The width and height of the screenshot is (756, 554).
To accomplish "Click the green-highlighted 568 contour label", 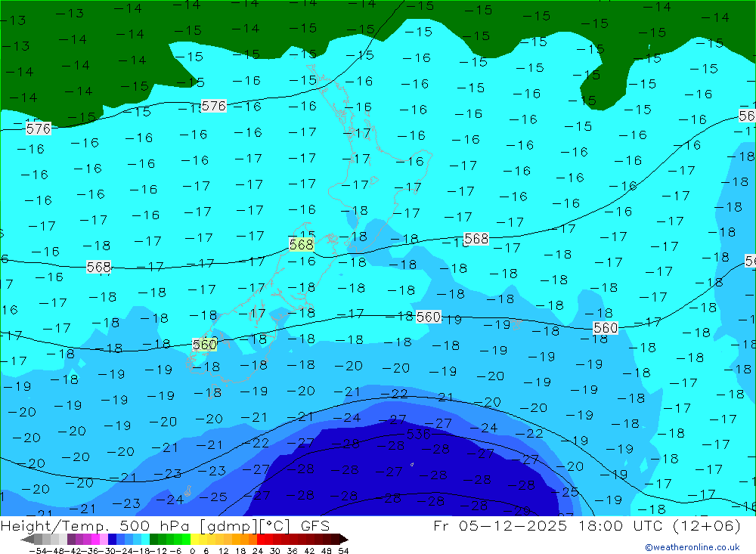I will (302, 244).
